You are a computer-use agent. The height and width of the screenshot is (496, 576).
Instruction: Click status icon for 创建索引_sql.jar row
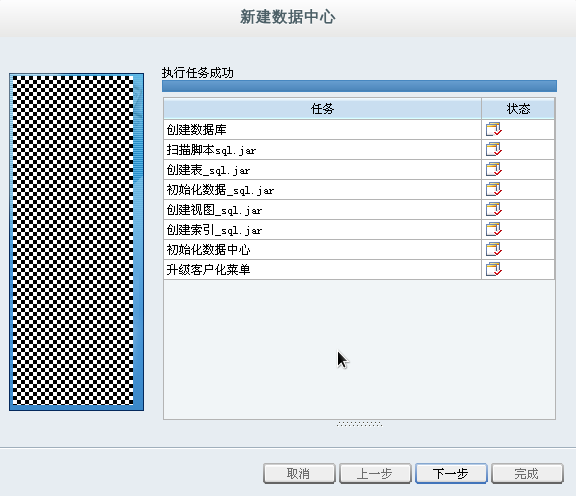click(x=494, y=230)
